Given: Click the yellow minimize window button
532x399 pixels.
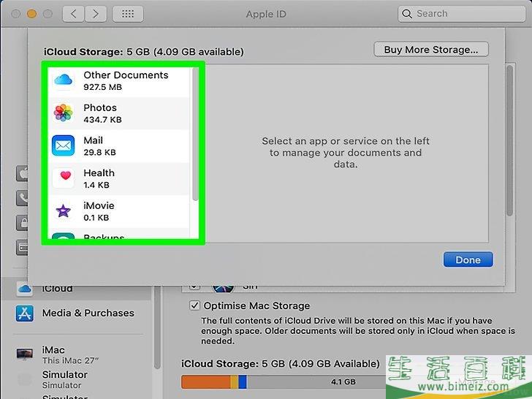Looking at the screenshot, I should [31, 14].
